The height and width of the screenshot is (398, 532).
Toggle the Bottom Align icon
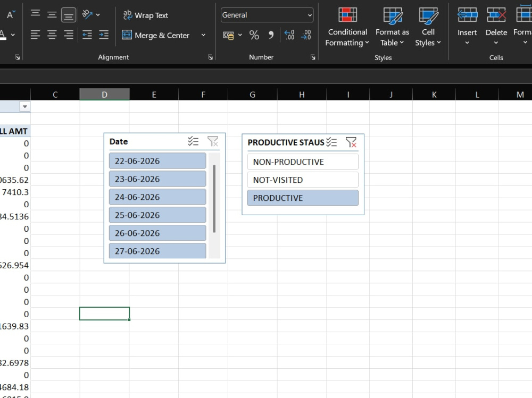pyautogui.click(x=69, y=15)
